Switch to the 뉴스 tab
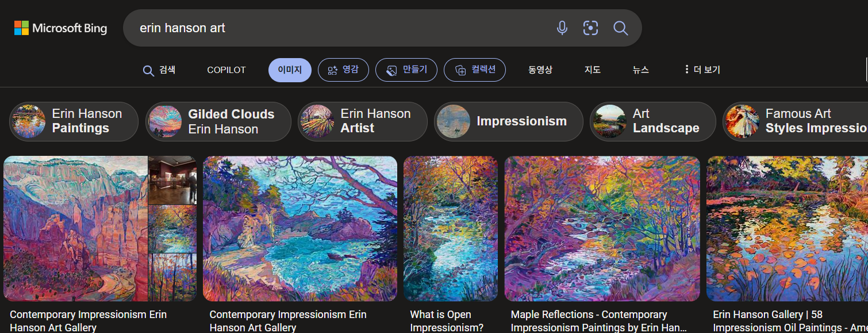This screenshot has width=868, height=333. point(641,70)
